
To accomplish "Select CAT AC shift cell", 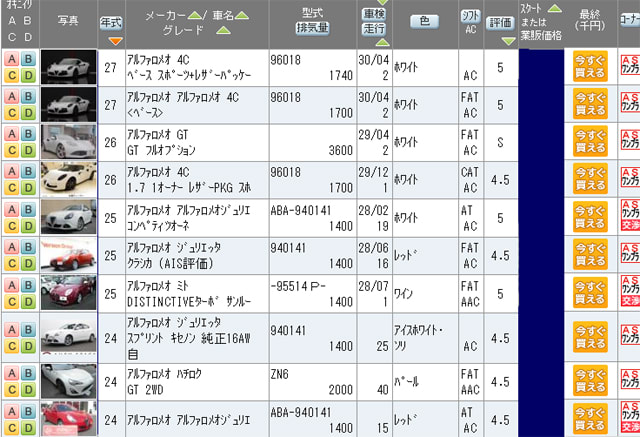I will (470, 180).
